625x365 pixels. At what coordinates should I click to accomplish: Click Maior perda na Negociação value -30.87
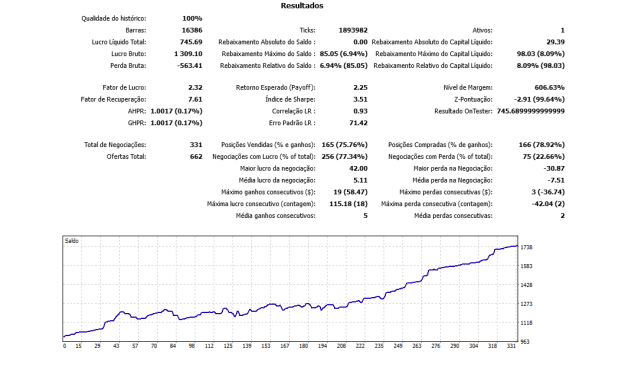pyautogui.click(x=554, y=169)
